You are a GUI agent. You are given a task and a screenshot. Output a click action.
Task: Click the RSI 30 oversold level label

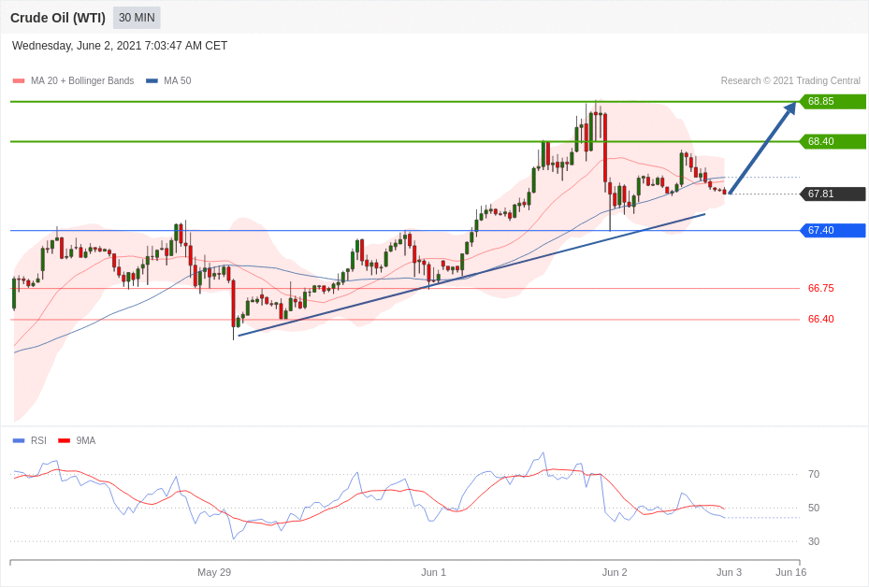tap(813, 541)
